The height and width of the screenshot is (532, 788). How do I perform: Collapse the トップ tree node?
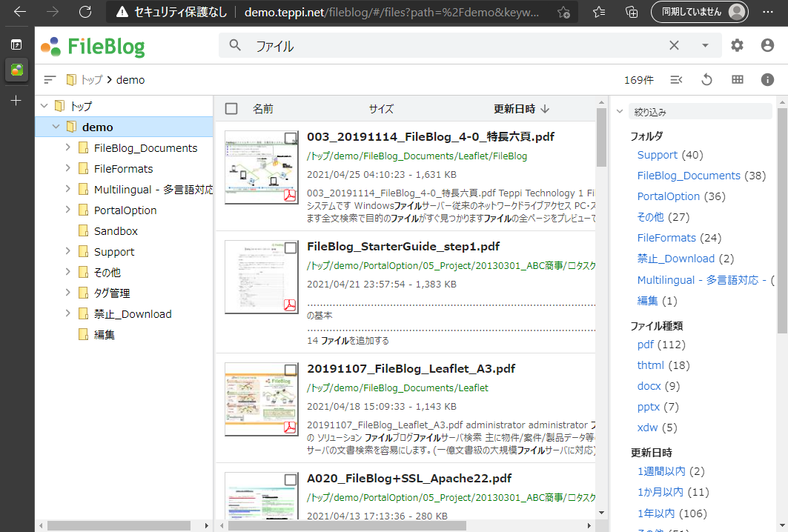coord(44,106)
